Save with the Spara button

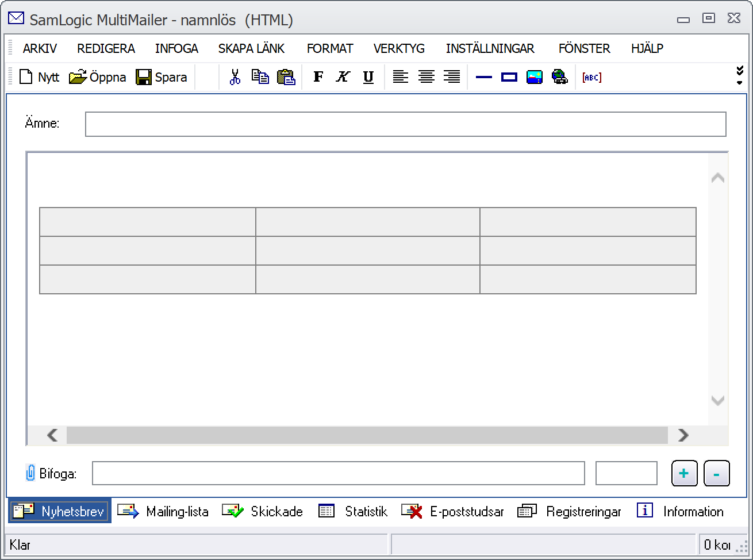[162, 77]
